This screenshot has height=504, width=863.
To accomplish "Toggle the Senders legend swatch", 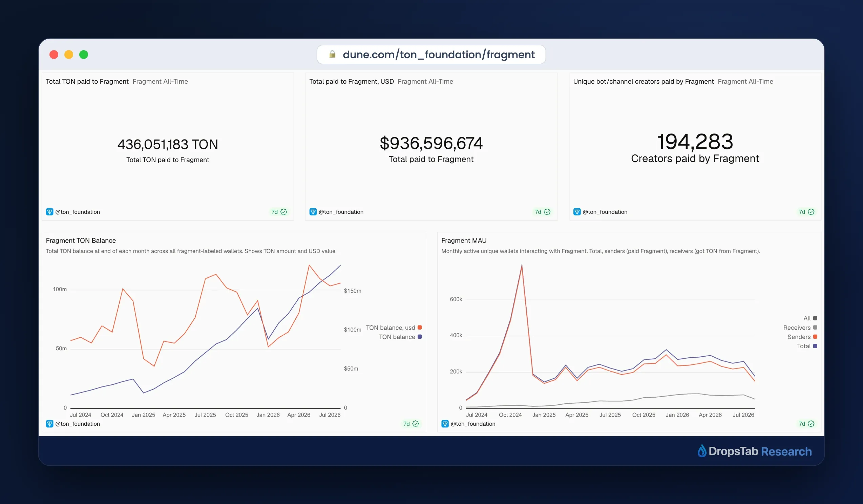I will coord(815,337).
